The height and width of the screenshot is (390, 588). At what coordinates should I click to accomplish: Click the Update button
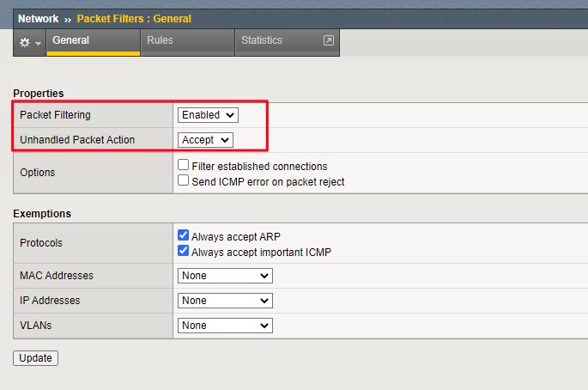(35, 358)
